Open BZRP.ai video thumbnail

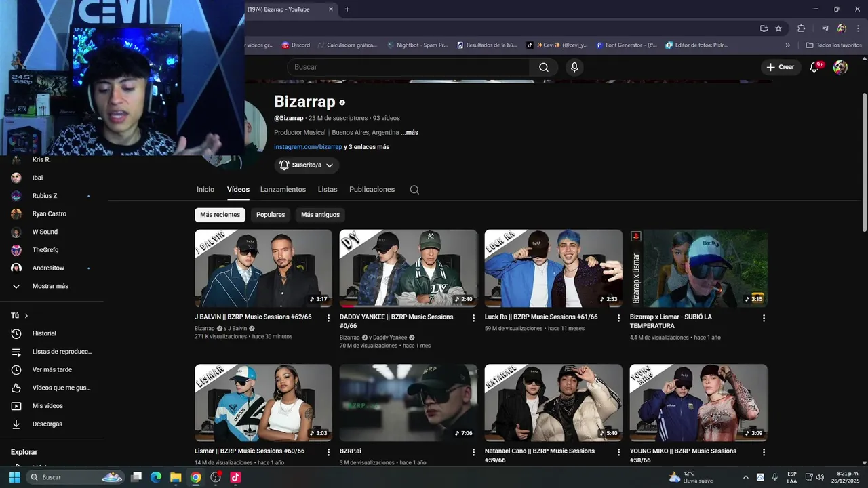coord(408,403)
